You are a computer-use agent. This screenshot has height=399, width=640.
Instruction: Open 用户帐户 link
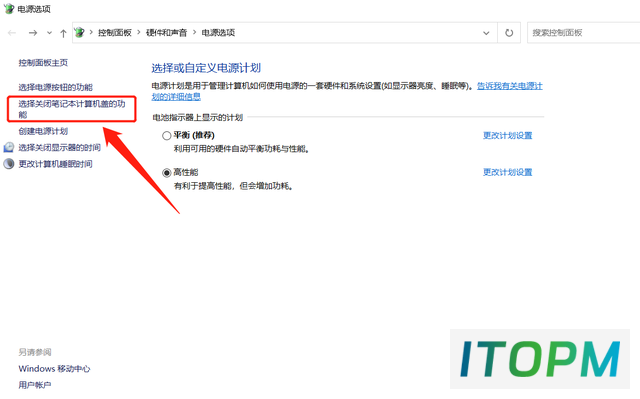point(35,385)
